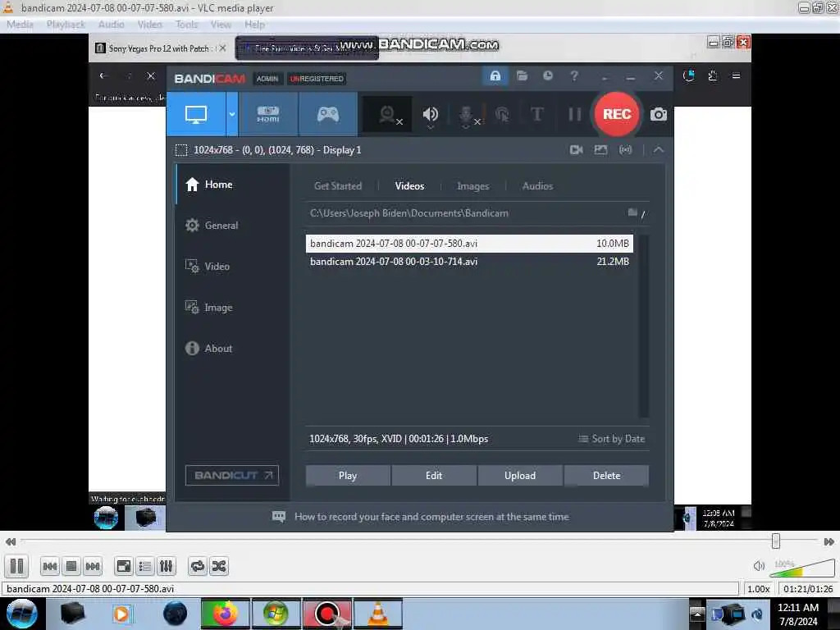The image size is (840, 630).
Task: Switch to the Get Started tab
Action: pyautogui.click(x=337, y=186)
